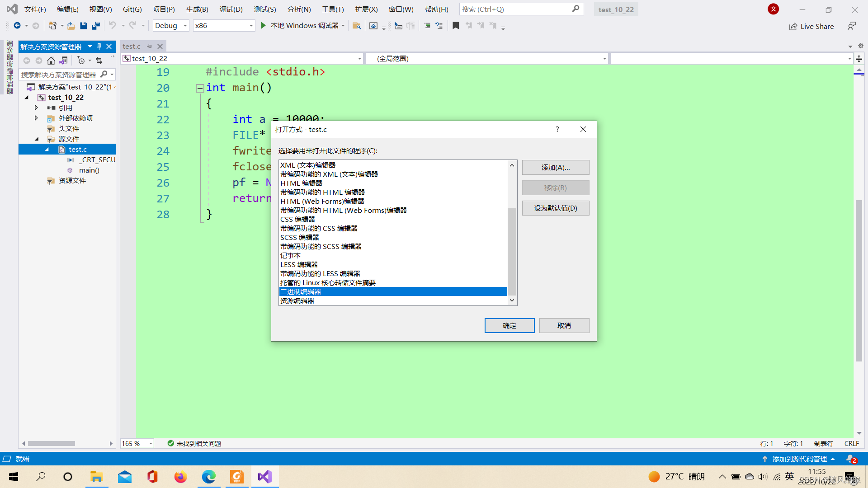The height and width of the screenshot is (488, 868).
Task: Collapse the main() function outline box
Action: pyautogui.click(x=199, y=88)
